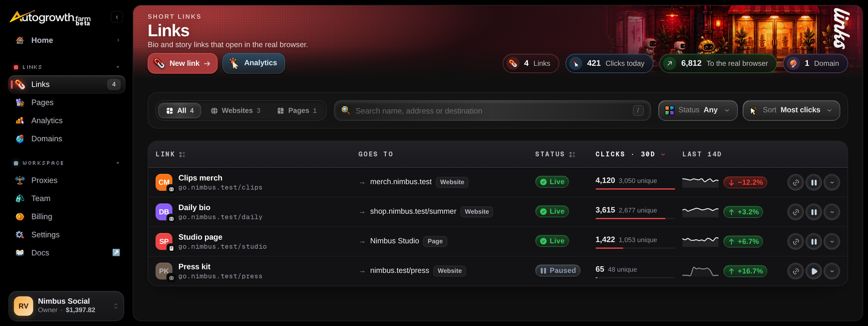The image size is (868, 326).
Task: Click the Daily bio clicks progress bar
Action: click(635, 218)
